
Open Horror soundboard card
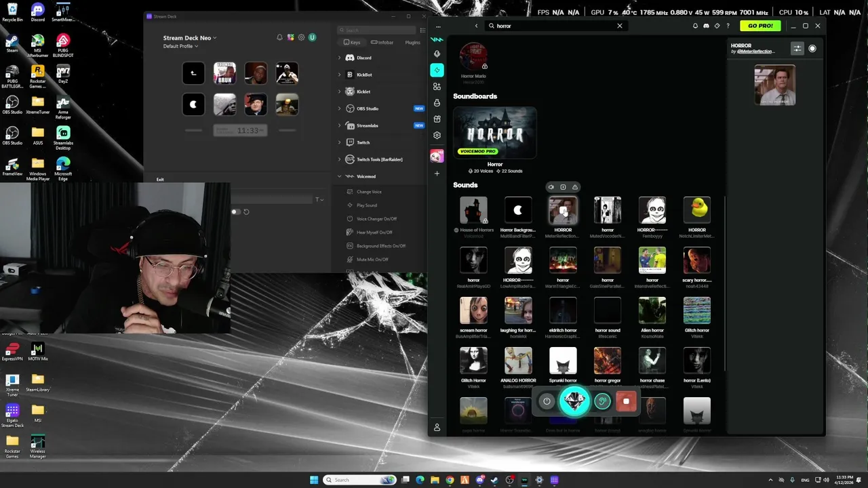coord(495,133)
